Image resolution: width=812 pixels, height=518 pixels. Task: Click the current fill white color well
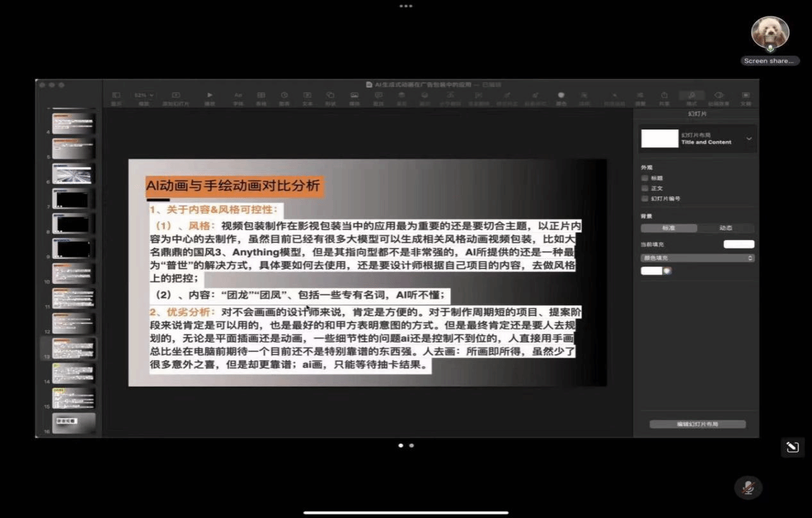[x=739, y=244]
